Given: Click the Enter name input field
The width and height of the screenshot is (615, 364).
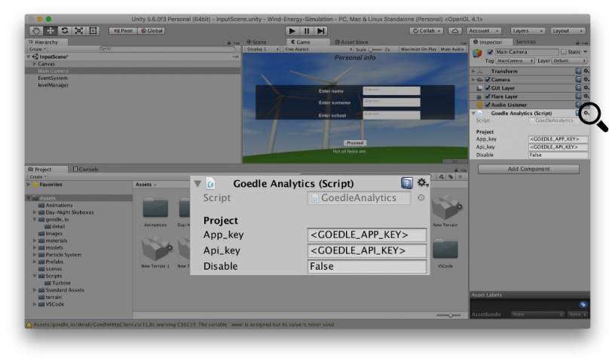Looking at the screenshot, I should [391, 90].
